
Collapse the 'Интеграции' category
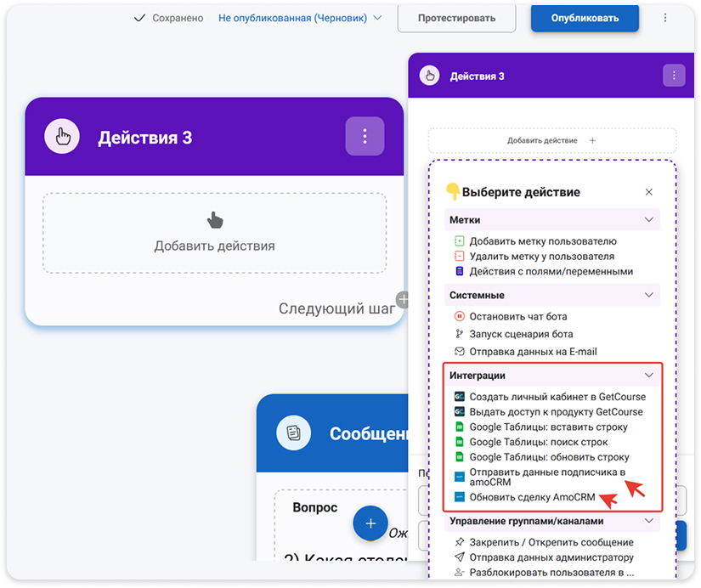tap(650, 375)
